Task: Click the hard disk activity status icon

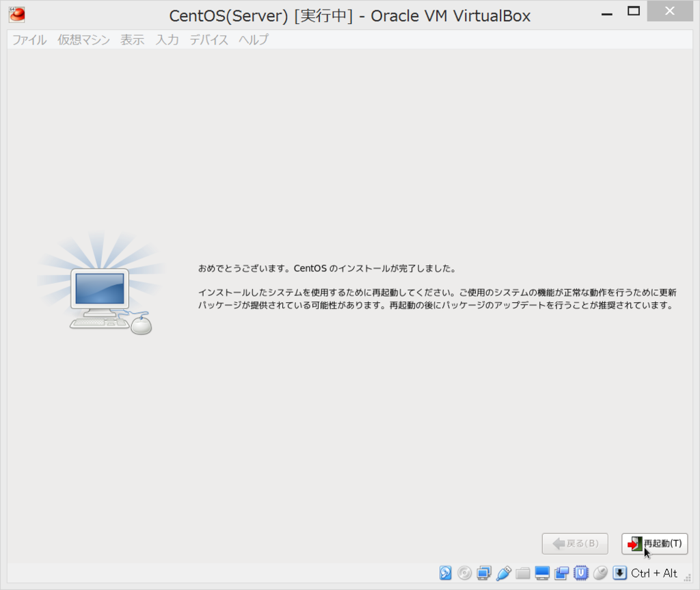Action: (445, 573)
